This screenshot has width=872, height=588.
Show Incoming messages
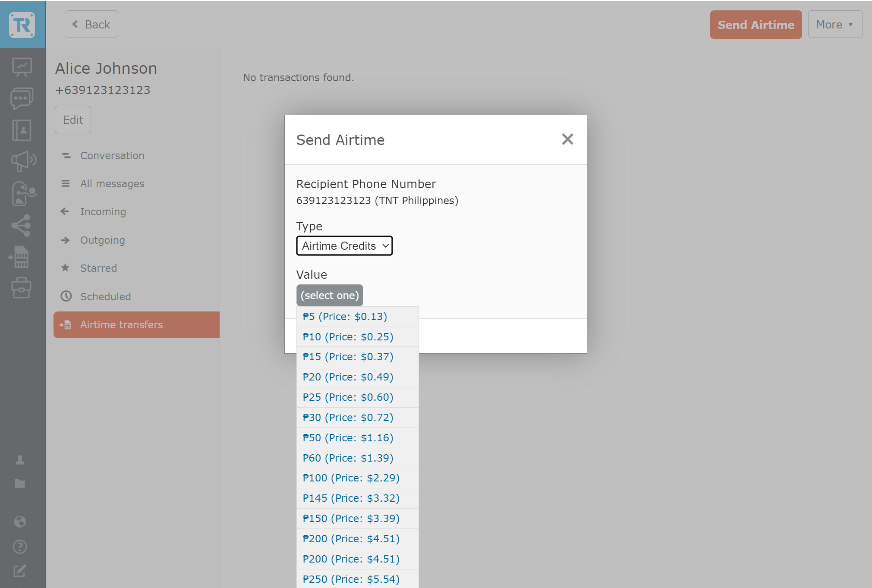[x=136, y=212]
